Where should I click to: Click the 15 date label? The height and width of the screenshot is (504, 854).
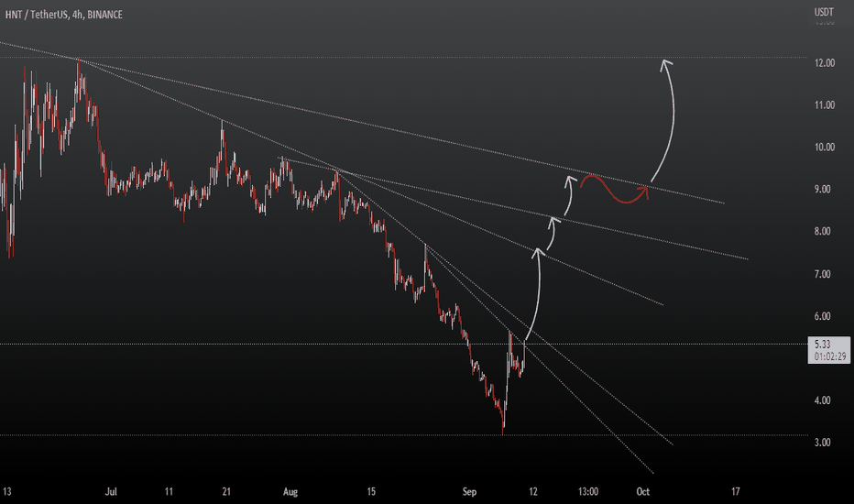[x=371, y=491]
